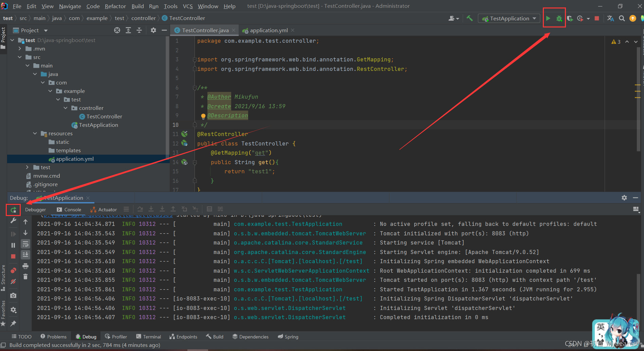
Task: Open Debug tool window settings gear
Action: pos(624,198)
